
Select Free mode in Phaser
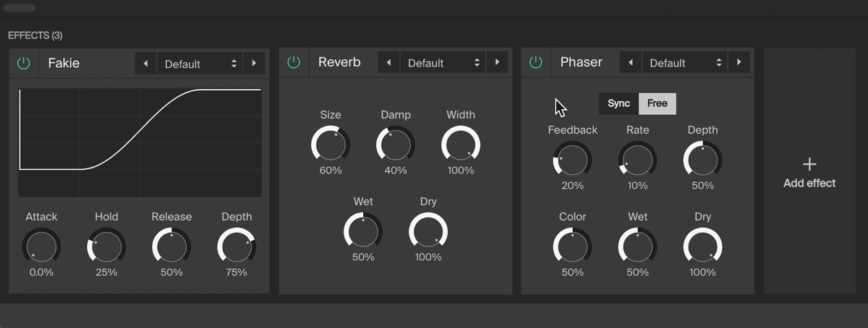[x=658, y=103]
